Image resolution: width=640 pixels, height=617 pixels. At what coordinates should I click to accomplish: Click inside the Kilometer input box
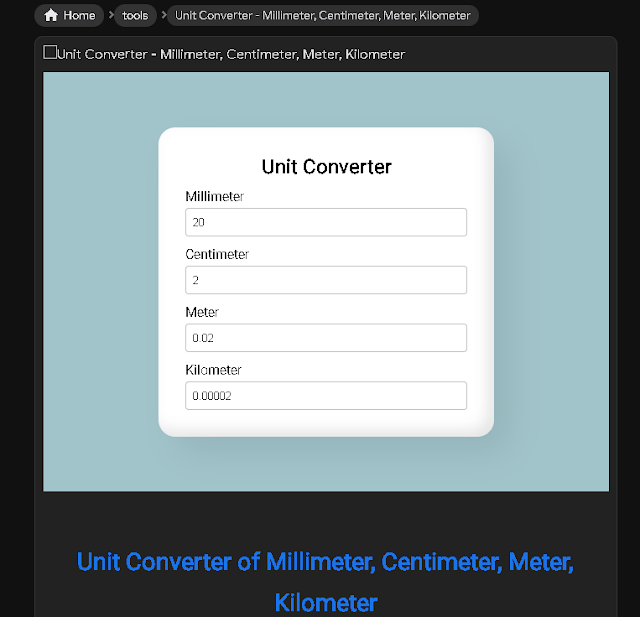[x=326, y=396]
